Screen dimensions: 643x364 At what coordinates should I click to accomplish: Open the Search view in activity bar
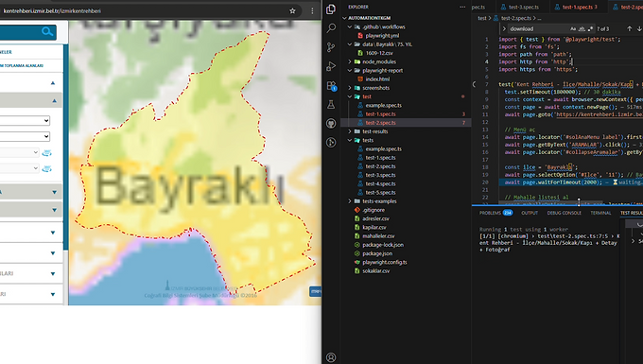[331, 27]
